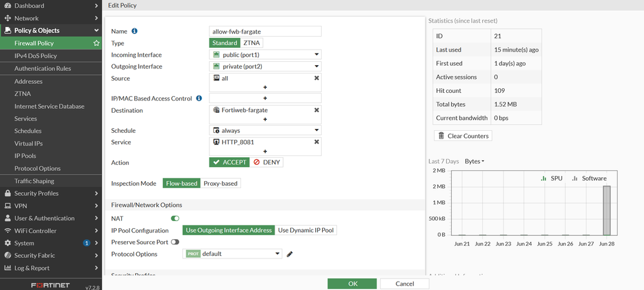644x290 pixels.
Task: Click the policy Name input field
Action: click(265, 31)
